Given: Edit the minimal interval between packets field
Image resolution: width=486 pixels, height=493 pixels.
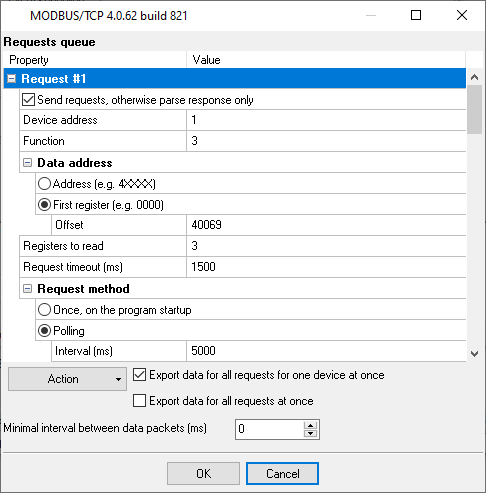Looking at the screenshot, I should (269, 429).
